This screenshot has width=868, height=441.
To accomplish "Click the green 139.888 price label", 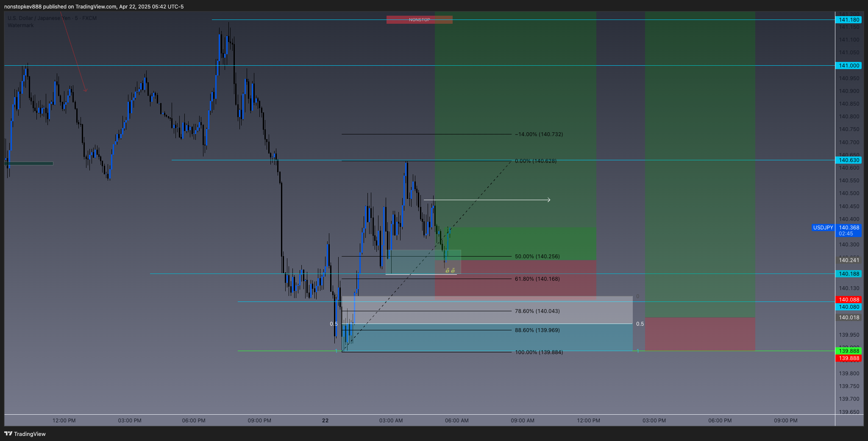I will point(849,351).
